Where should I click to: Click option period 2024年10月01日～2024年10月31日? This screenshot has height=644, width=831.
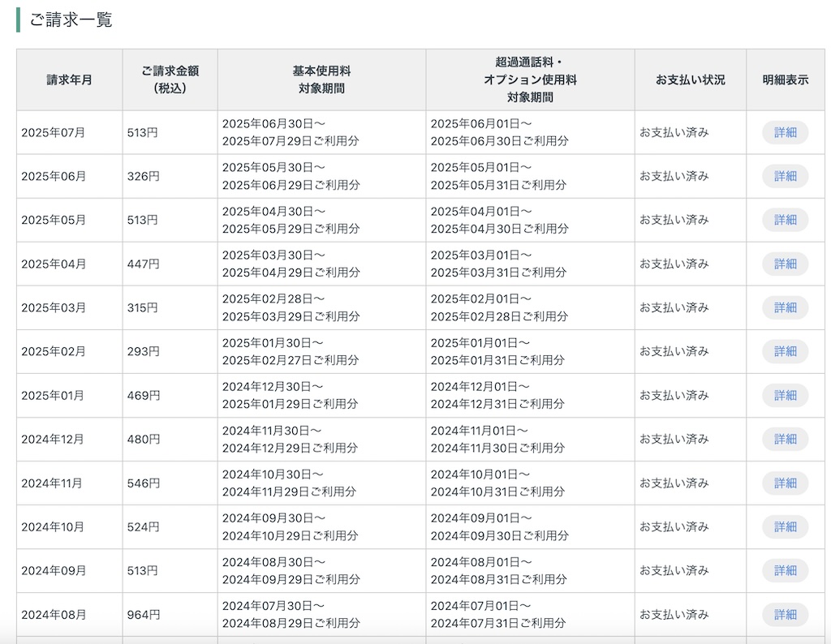497,483
